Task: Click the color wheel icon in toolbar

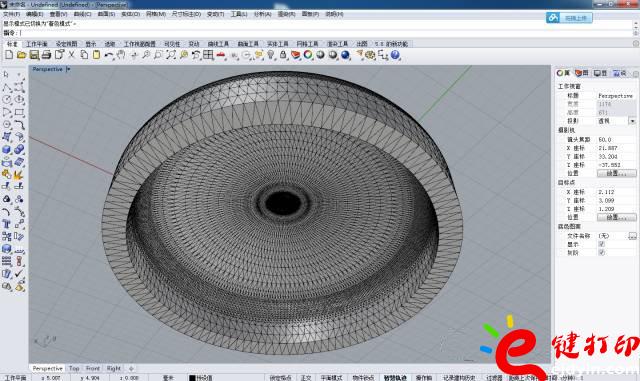Action: click(x=308, y=55)
